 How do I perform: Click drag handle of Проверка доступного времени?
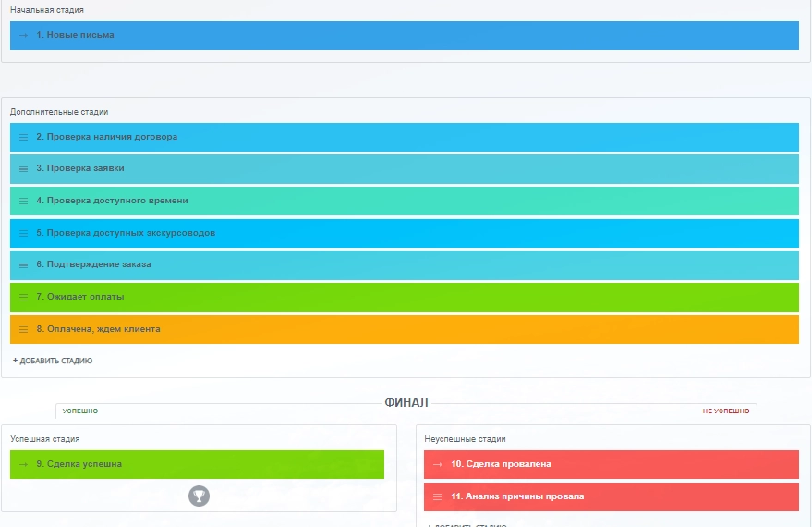point(24,201)
